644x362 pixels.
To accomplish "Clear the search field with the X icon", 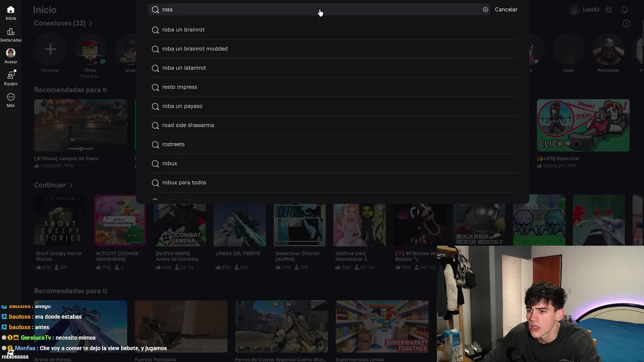I will 486,10.
